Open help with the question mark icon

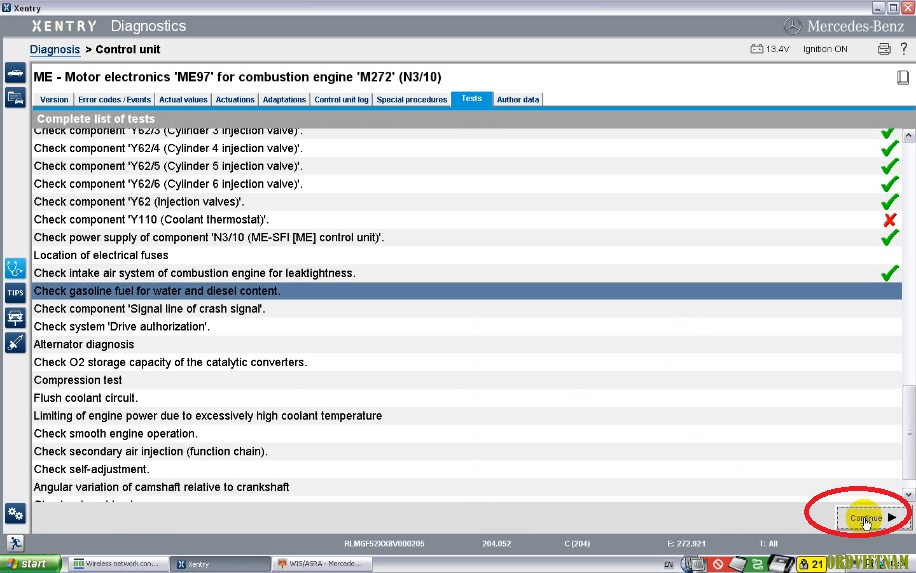pyautogui.click(x=904, y=49)
